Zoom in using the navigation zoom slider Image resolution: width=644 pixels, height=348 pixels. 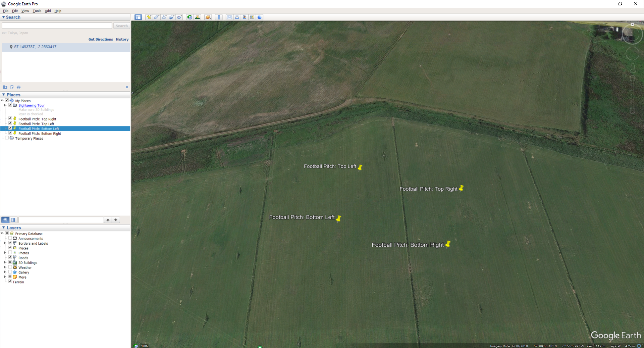coord(633,78)
